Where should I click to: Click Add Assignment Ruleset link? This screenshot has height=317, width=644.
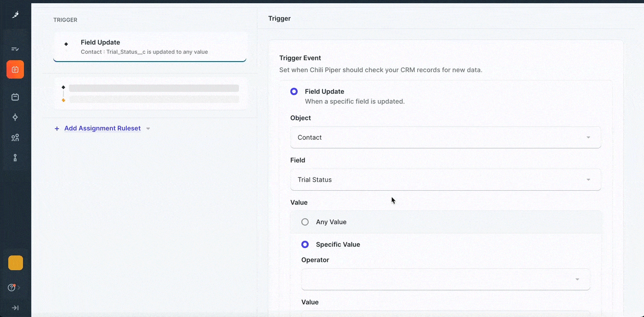point(102,128)
